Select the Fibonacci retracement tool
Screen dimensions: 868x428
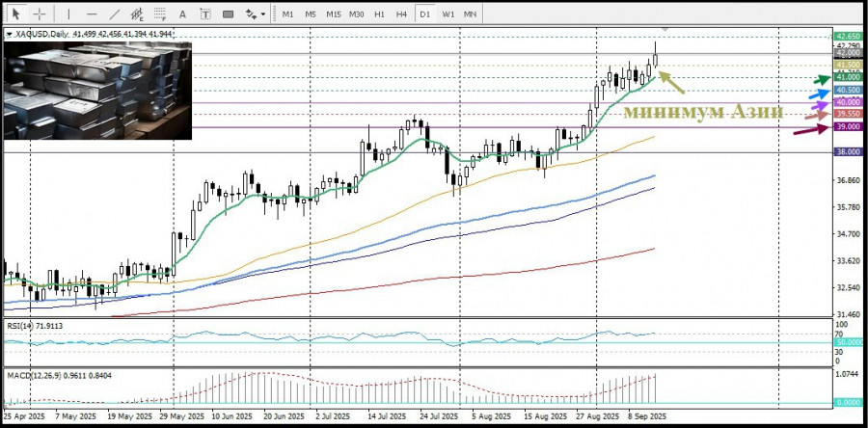point(159,14)
